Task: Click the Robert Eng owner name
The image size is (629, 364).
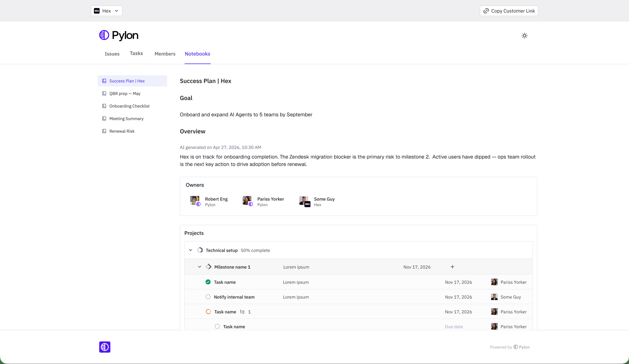Action: click(x=216, y=199)
